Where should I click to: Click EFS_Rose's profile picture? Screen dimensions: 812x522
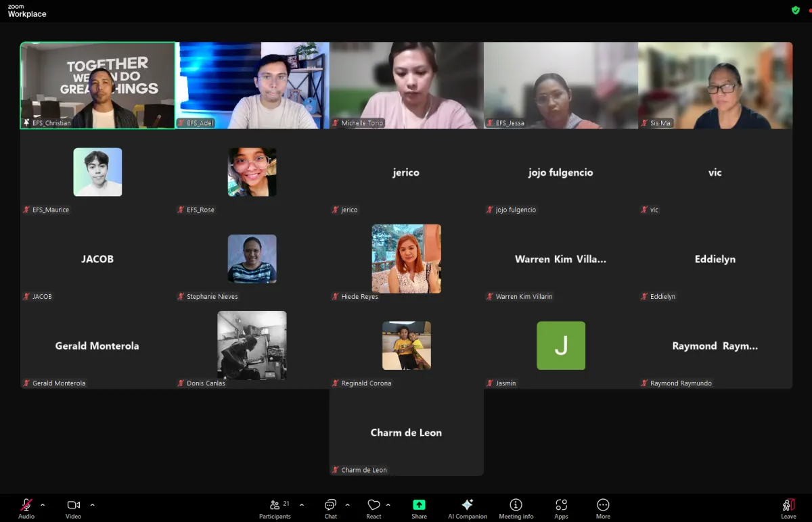252,172
